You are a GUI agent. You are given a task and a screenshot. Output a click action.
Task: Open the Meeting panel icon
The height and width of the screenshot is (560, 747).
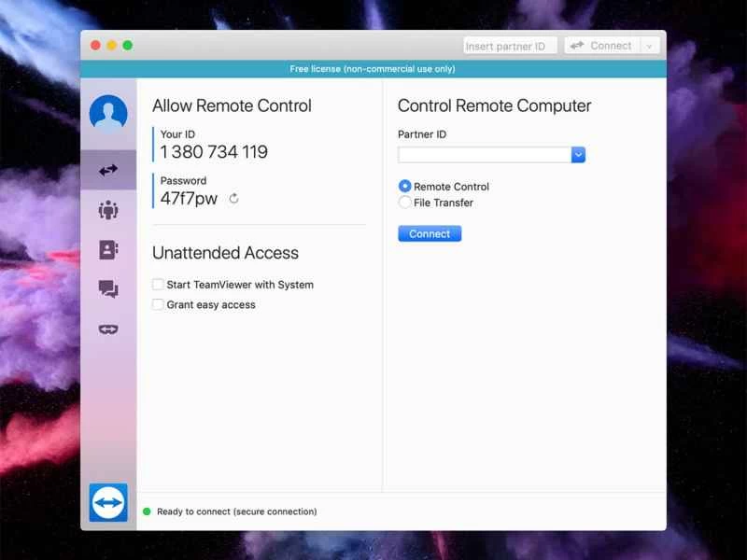109,210
